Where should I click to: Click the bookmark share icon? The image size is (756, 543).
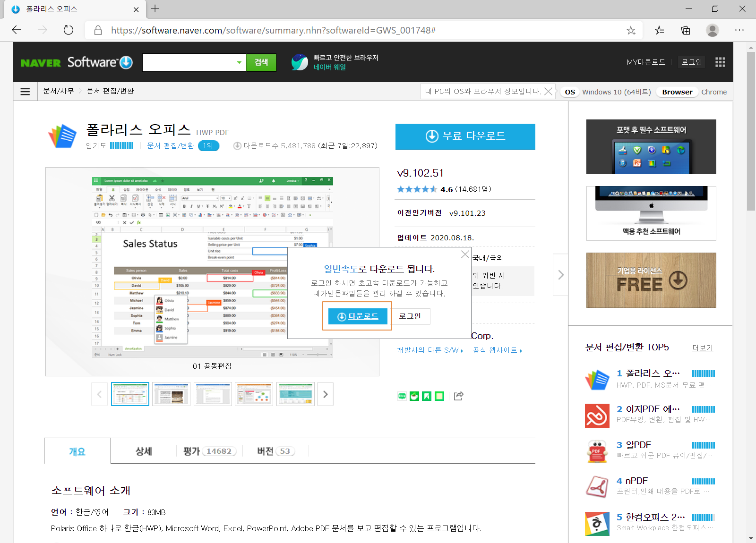pos(427,396)
